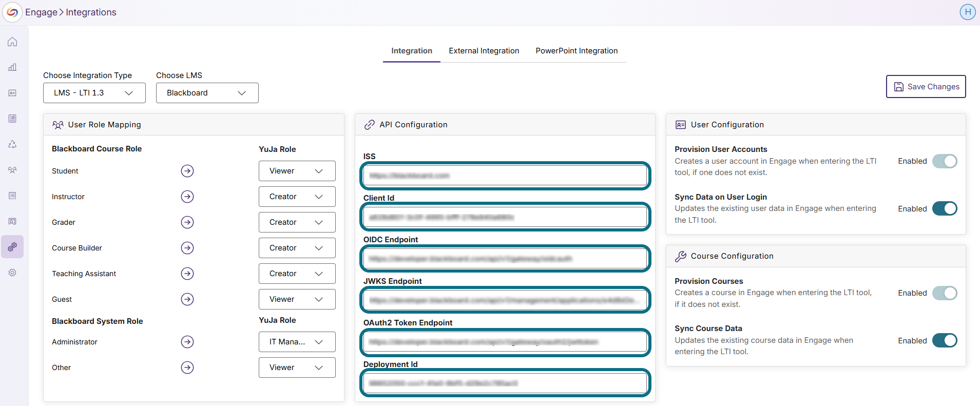Click the User Configuration ID card icon
The image size is (980, 406).
(681, 125)
